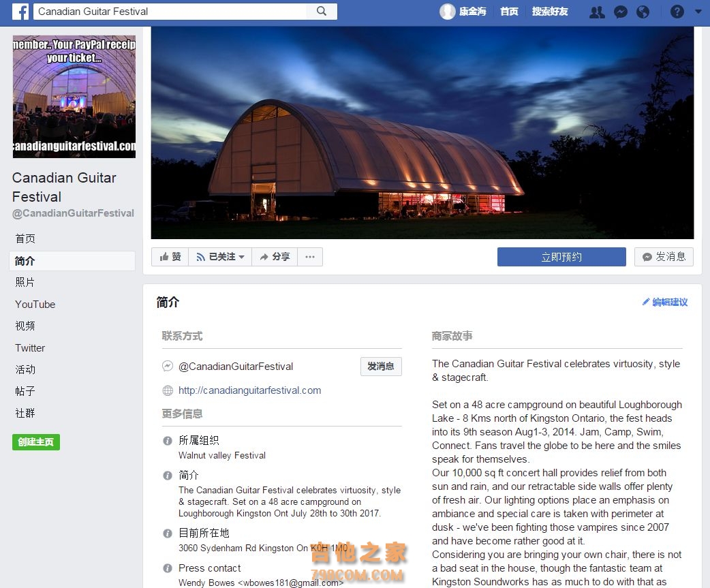710x588 pixels.
Task: Click the Facebook logo icon
Action: pos(20,12)
